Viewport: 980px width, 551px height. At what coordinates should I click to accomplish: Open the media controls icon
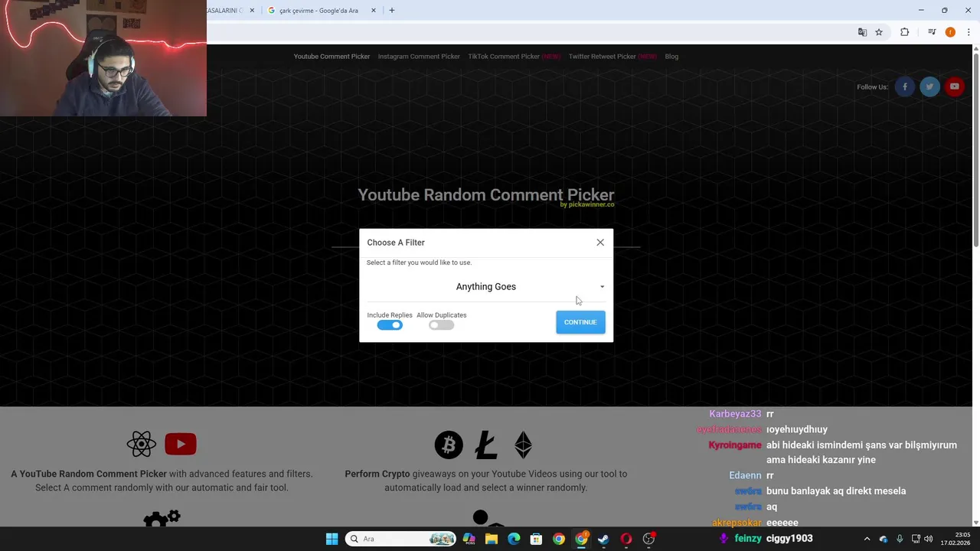point(932,32)
